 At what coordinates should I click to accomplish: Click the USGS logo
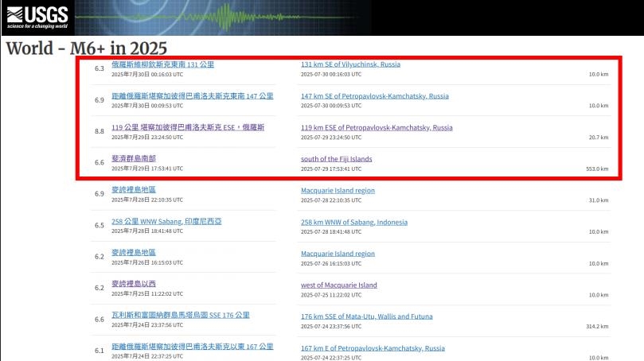pos(37,17)
